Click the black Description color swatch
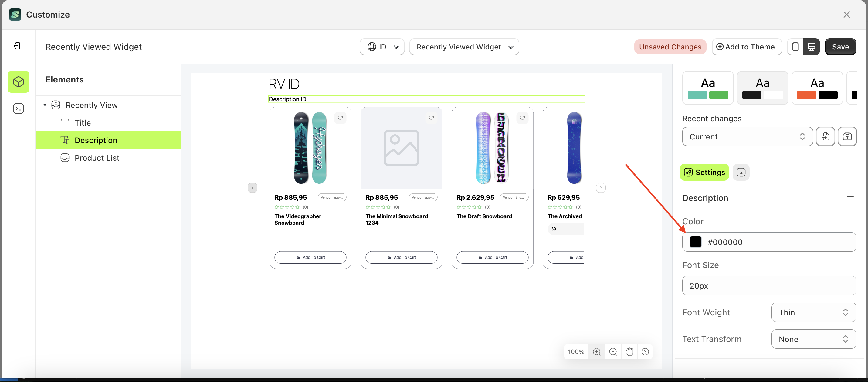This screenshot has height=382, width=868. 696,242
